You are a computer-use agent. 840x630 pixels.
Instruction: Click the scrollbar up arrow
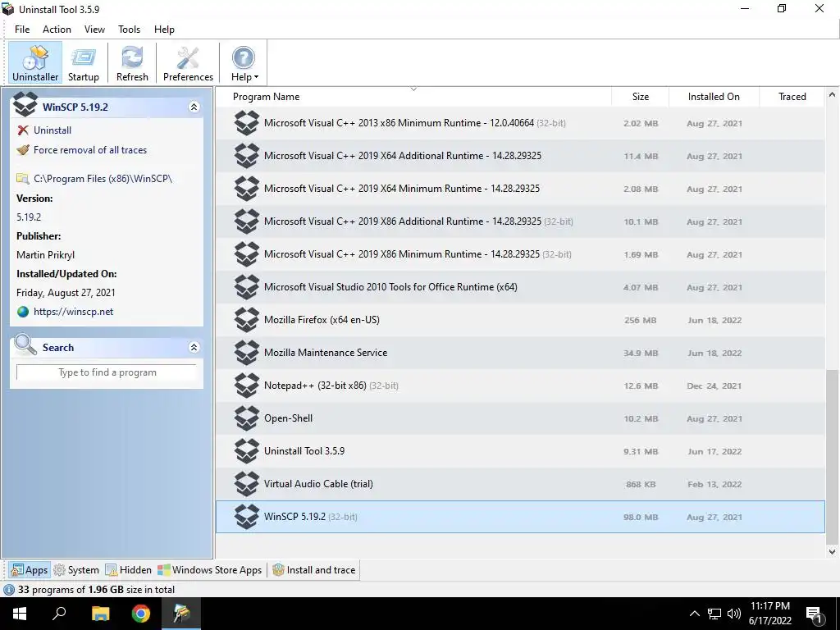coord(832,95)
